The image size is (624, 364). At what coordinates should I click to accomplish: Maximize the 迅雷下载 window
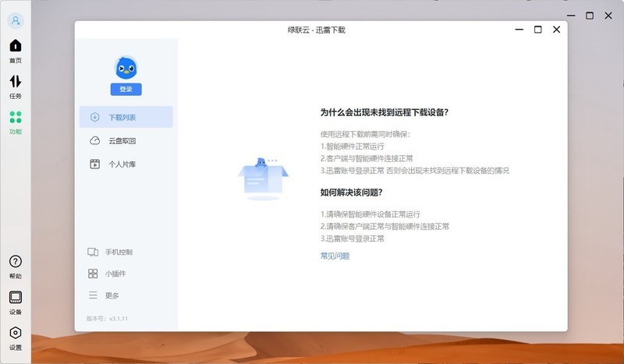(x=537, y=30)
